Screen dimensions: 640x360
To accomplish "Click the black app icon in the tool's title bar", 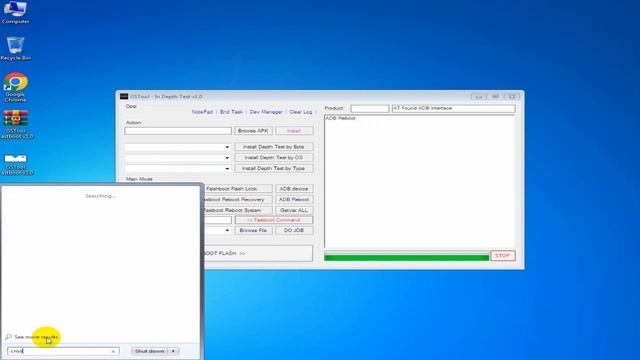I will (124, 97).
